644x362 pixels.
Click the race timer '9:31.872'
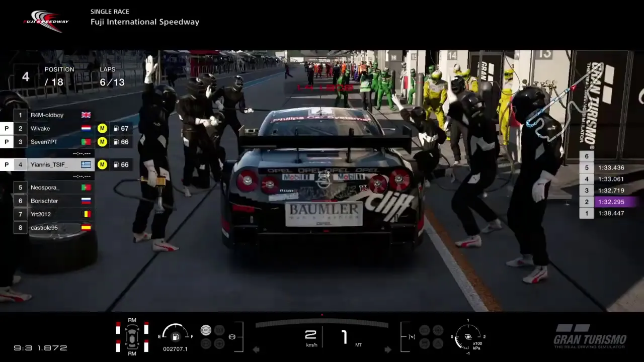40,347
